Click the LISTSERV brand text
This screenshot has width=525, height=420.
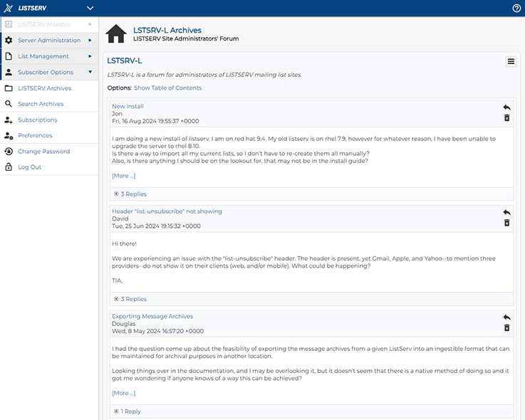[x=32, y=8]
